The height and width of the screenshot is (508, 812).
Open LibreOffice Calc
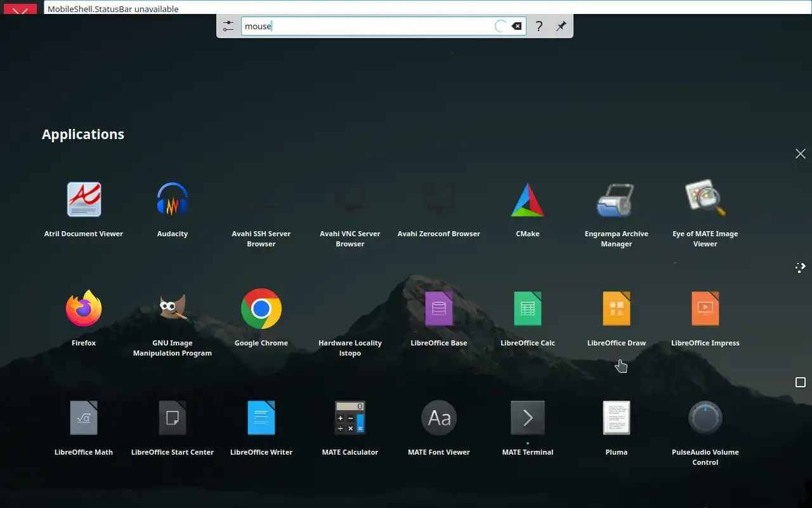click(528, 319)
